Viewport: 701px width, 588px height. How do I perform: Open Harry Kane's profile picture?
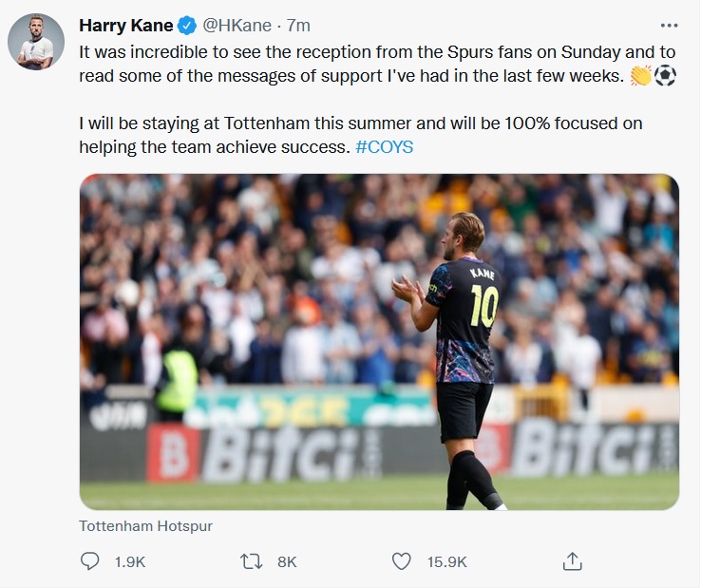36,42
